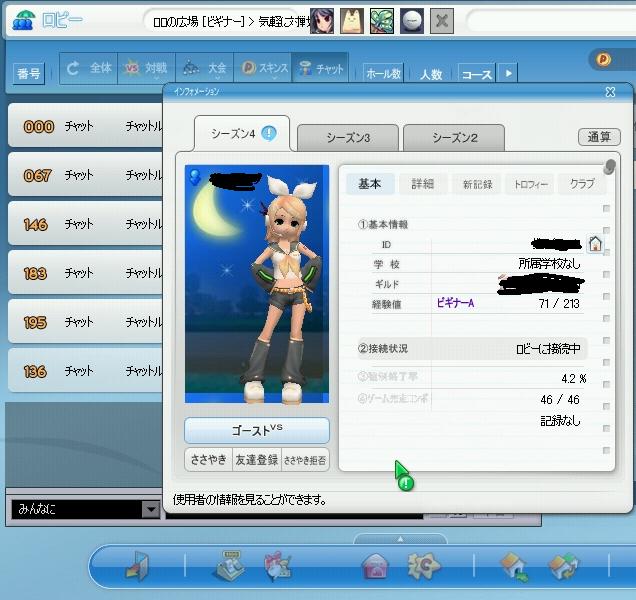Open the shop cash register icon
This screenshot has height=600, width=636.
228,565
